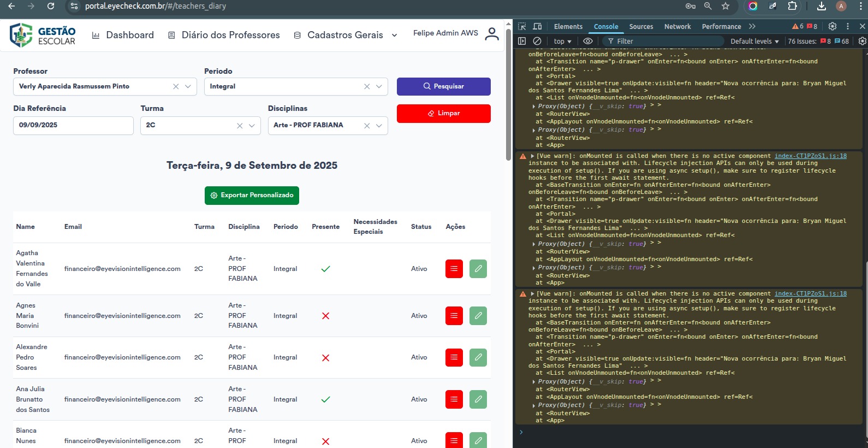Open the Default levels dropdown in console
The width and height of the screenshot is (868, 448).
click(x=754, y=41)
